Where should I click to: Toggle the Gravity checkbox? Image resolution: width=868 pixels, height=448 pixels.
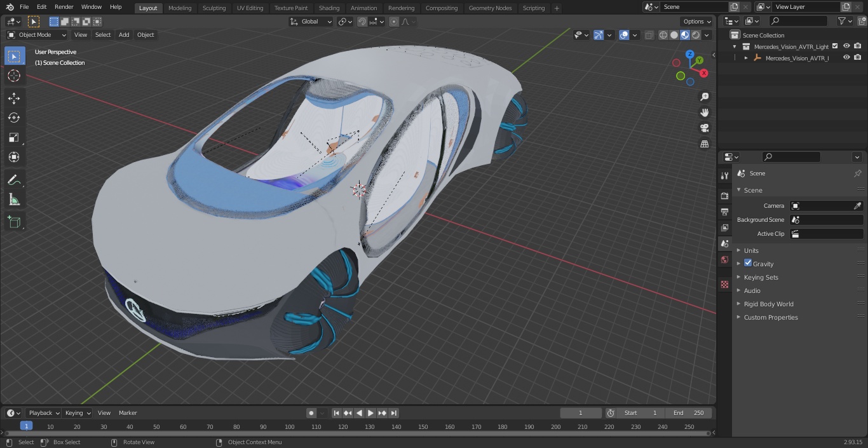(748, 263)
